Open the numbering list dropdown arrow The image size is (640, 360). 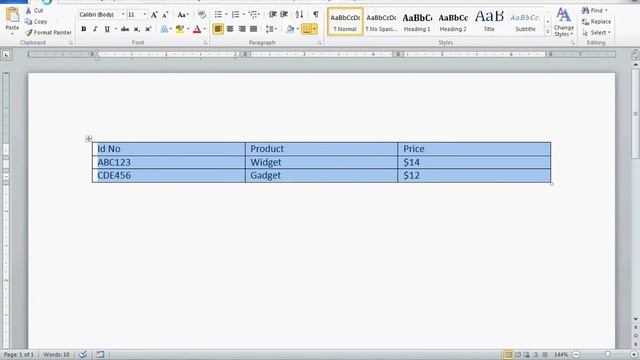click(244, 15)
